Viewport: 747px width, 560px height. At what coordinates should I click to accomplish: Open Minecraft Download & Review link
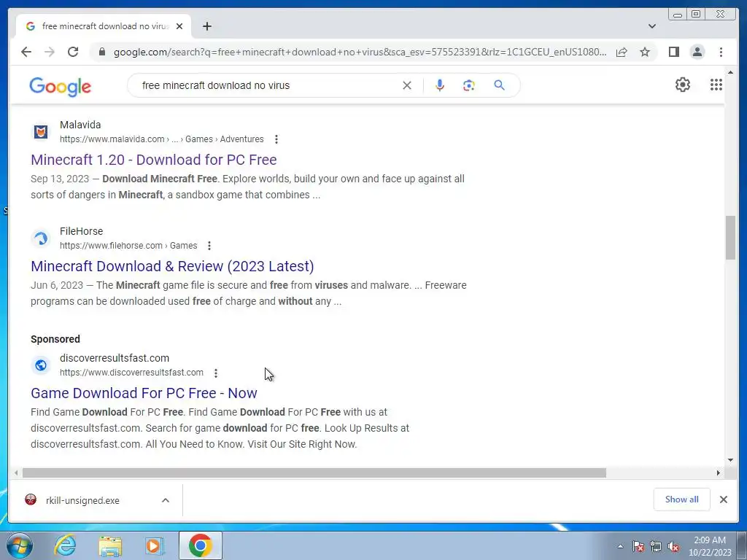(172, 266)
